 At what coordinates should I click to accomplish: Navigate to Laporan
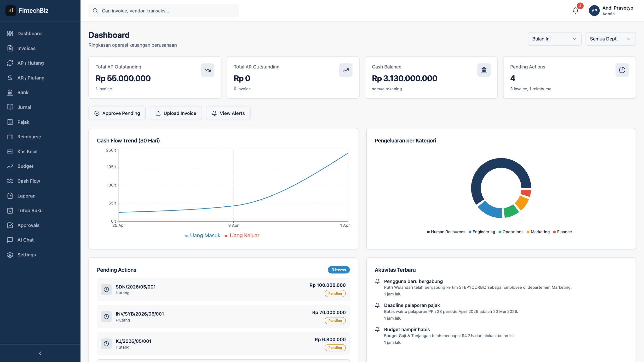pos(40,196)
